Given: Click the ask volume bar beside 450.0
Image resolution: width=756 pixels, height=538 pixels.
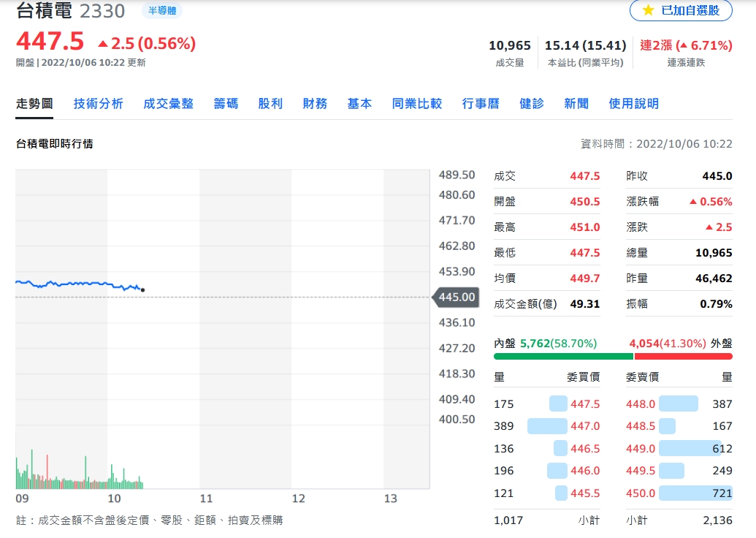Looking at the screenshot, I should pyautogui.click(x=695, y=493).
